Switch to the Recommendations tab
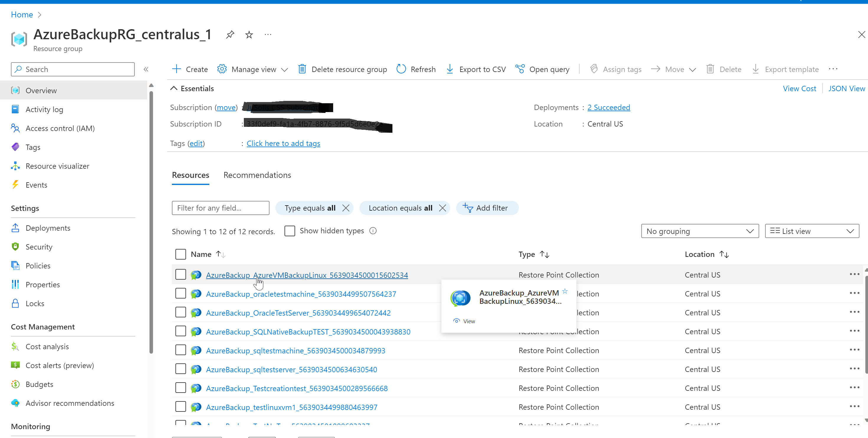This screenshot has height=438, width=868. point(257,175)
